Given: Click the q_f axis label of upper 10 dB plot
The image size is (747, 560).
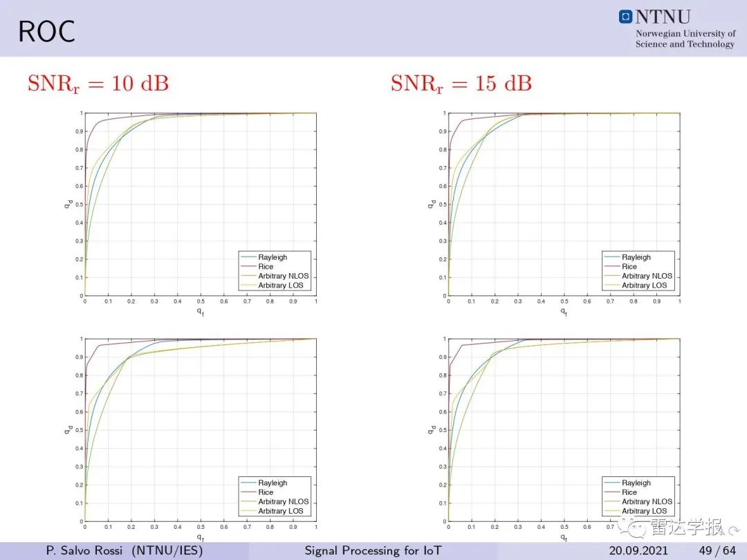Looking at the screenshot, I should pos(201,311).
